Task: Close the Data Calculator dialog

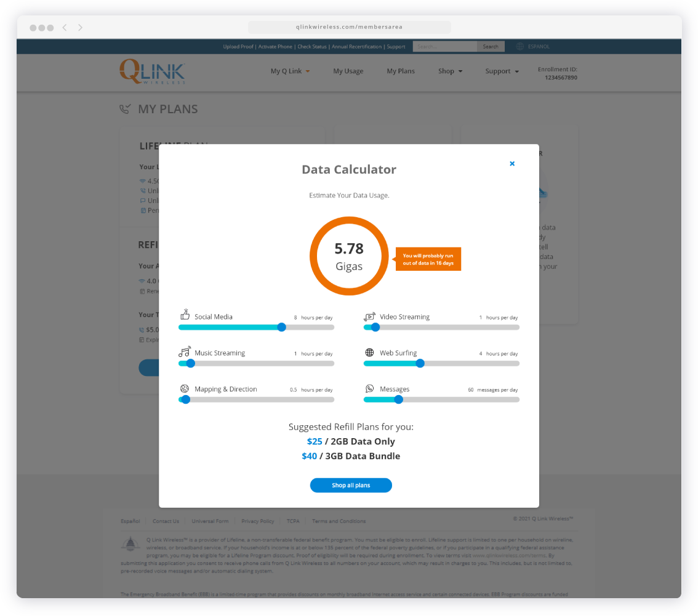Action: pyautogui.click(x=512, y=164)
